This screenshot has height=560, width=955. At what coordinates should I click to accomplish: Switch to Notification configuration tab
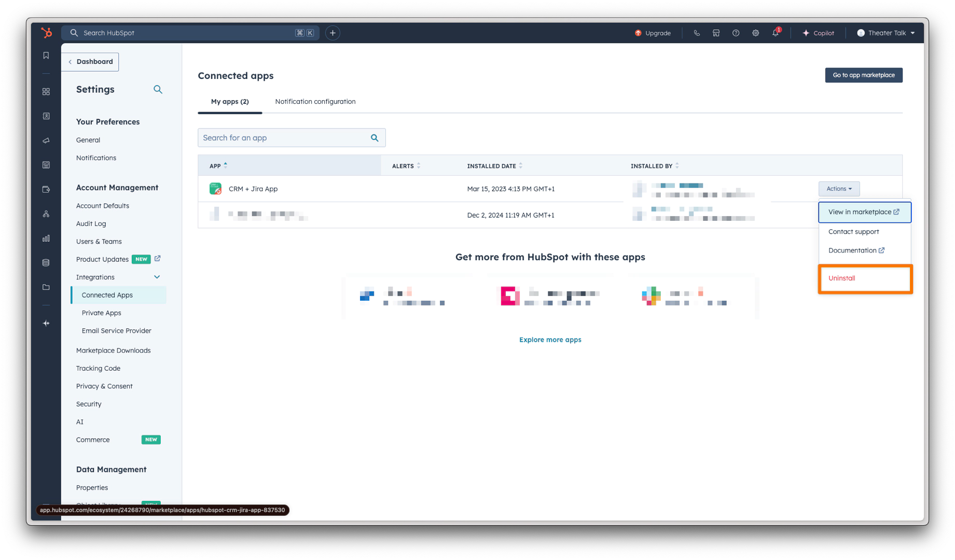(x=315, y=102)
